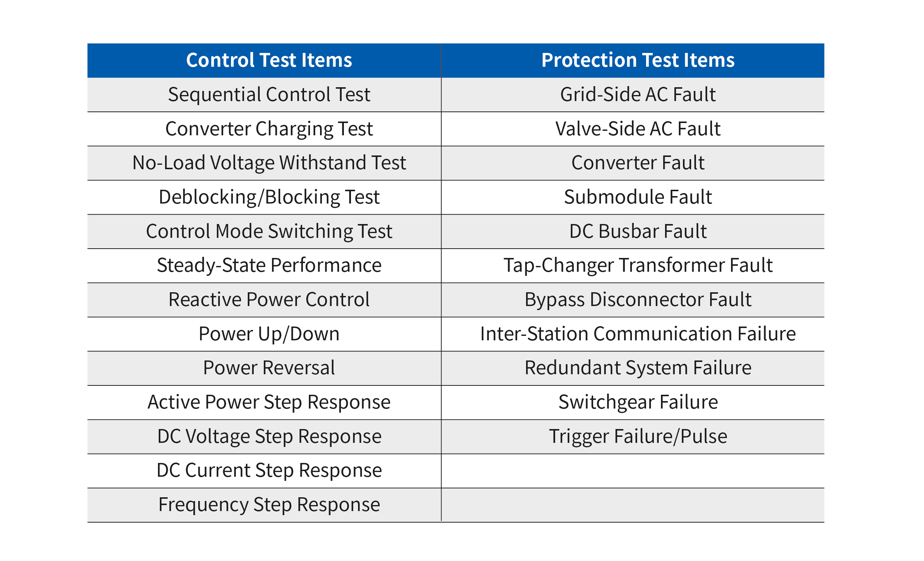Image resolution: width=924 pixels, height=561 pixels.
Task: Select Deblocking/Blocking Test entry
Action: (x=269, y=197)
